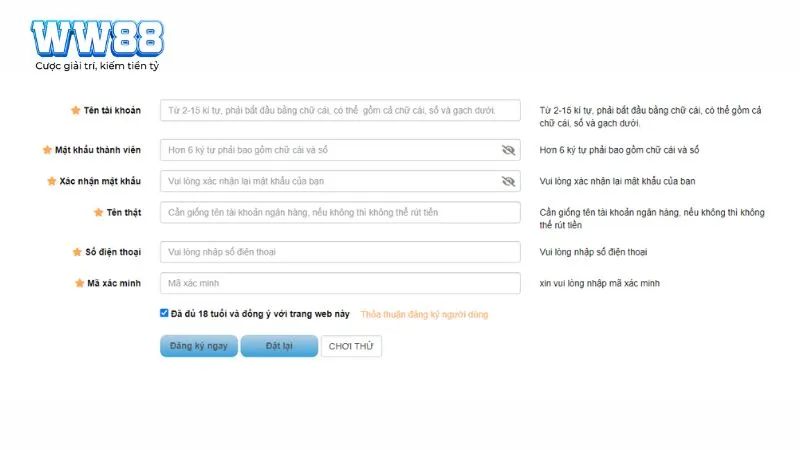Click the star next to Tên tài khoản
The height and width of the screenshot is (450, 800).
pos(76,110)
